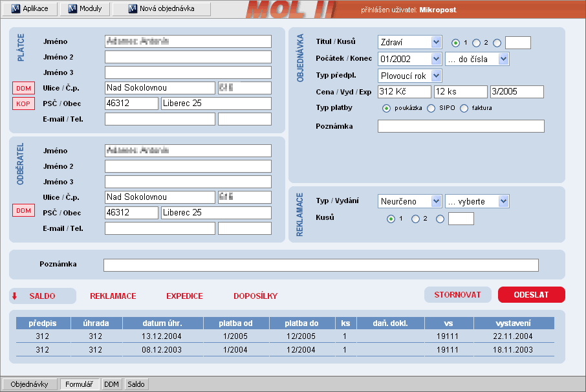This screenshot has height=392, width=586.
Task: Expand the Reklamace Typ dropdown showing Neurčeno
Action: (x=436, y=202)
